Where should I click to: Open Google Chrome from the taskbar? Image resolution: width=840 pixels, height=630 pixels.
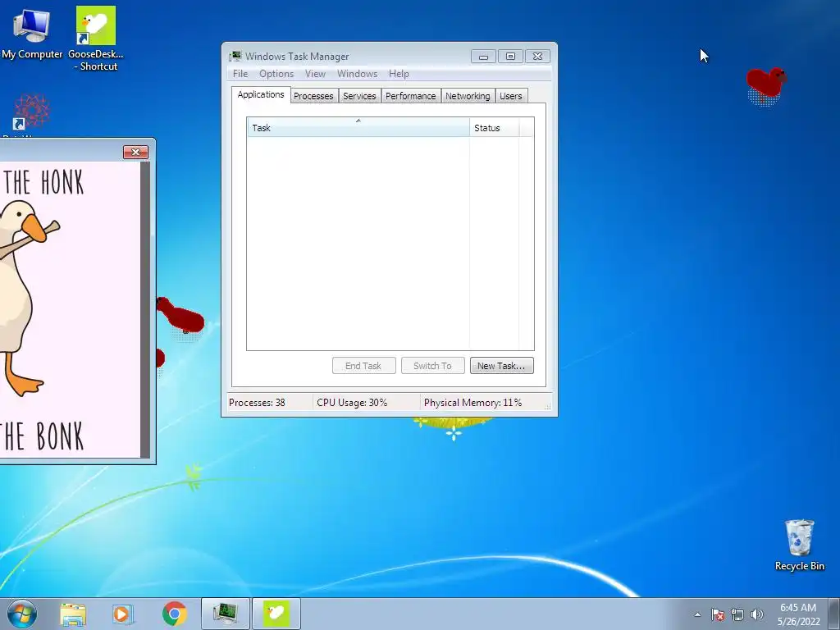tap(174, 614)
